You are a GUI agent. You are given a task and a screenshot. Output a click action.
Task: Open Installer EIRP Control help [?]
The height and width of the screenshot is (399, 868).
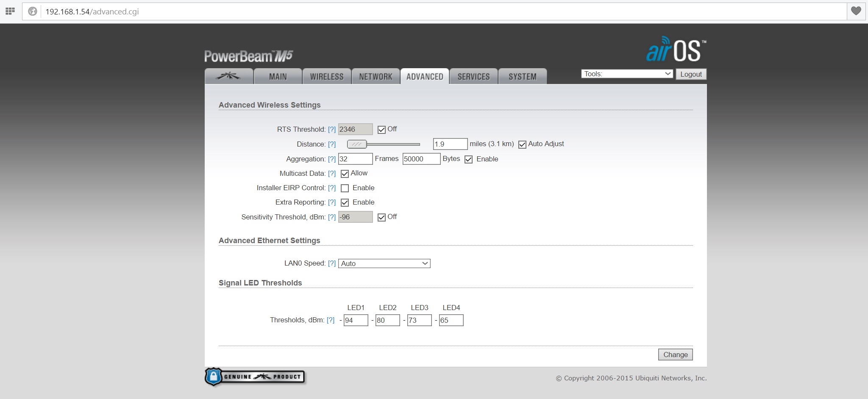pos(332,188)
